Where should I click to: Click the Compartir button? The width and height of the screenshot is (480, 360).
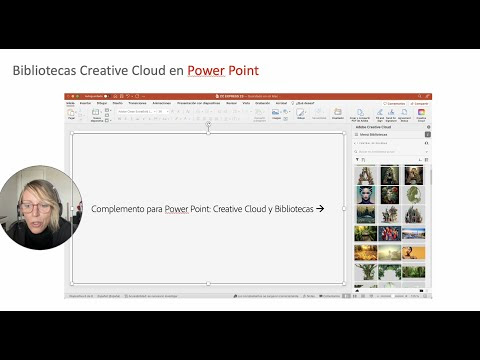(x=419, y=104)
